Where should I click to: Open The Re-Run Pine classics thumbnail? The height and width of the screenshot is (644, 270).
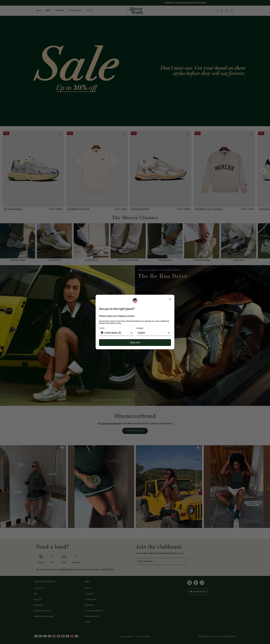[91, 241]
